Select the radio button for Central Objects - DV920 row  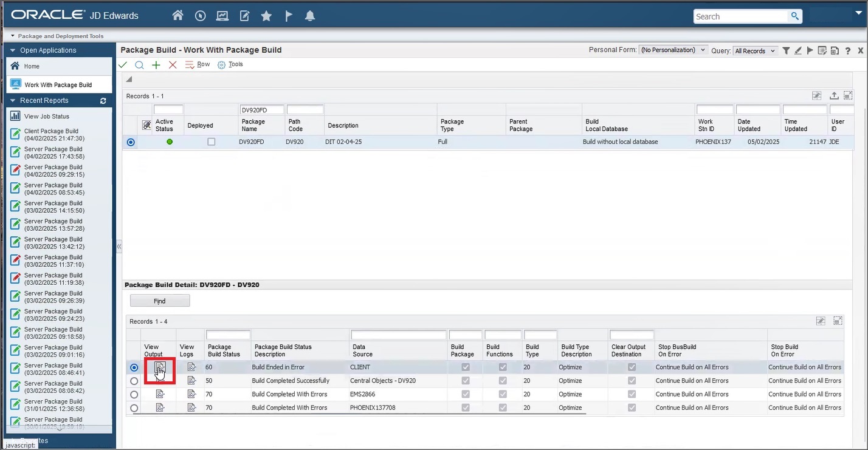tap(134, 381)
